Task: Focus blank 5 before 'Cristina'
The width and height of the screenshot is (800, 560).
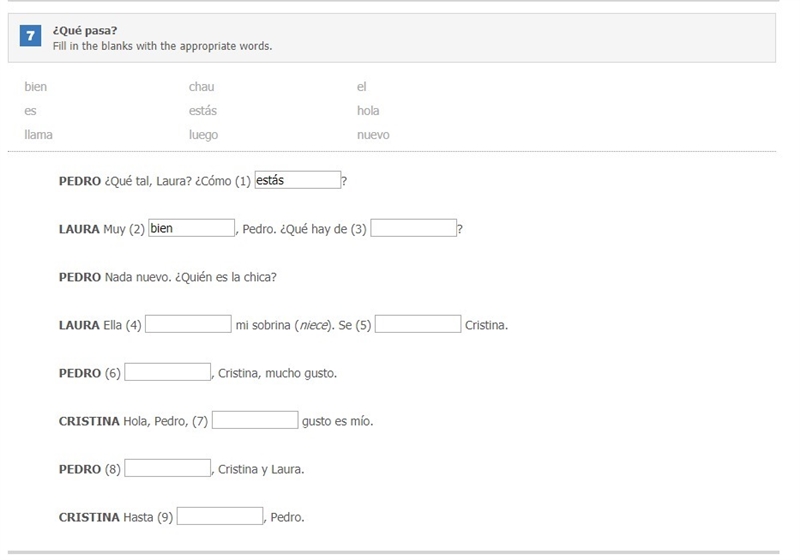Action: (x=418, y=324)
